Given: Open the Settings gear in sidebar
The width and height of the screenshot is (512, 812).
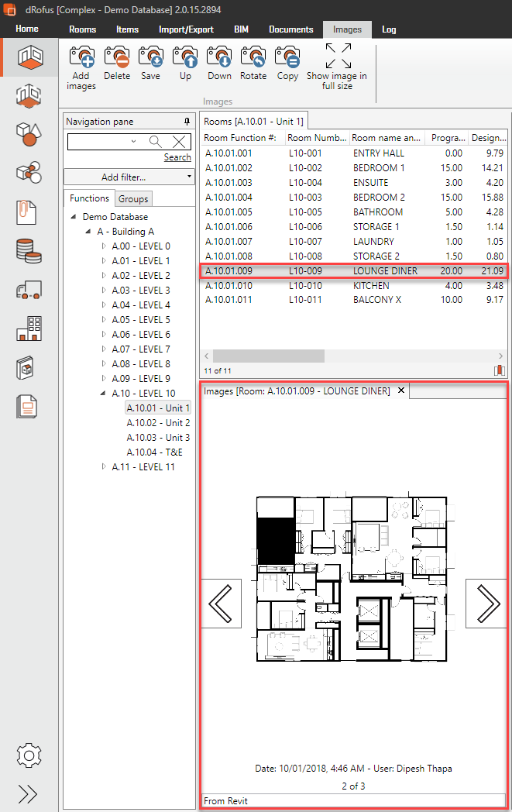Looking at the screenshot, I should coord(29,754).
